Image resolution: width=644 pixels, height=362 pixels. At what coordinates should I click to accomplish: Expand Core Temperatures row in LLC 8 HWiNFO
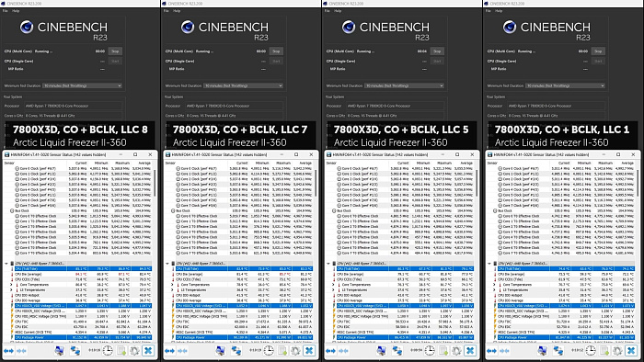pos(11,285)
